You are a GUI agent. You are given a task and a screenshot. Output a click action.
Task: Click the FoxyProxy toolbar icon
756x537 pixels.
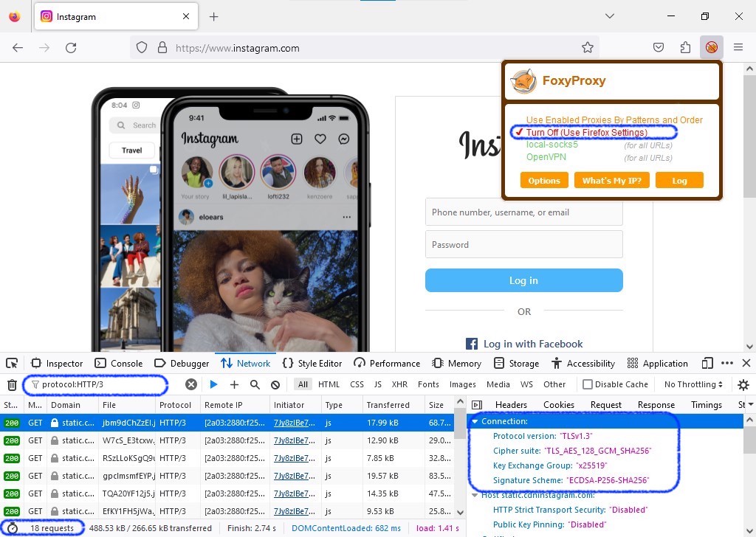[x=711, y=47]
